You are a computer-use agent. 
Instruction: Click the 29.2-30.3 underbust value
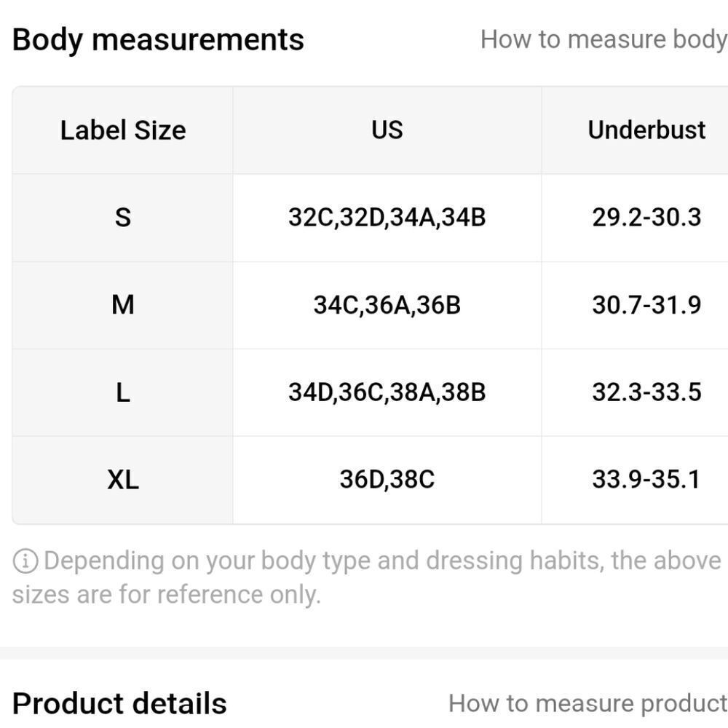pos(646,217)
